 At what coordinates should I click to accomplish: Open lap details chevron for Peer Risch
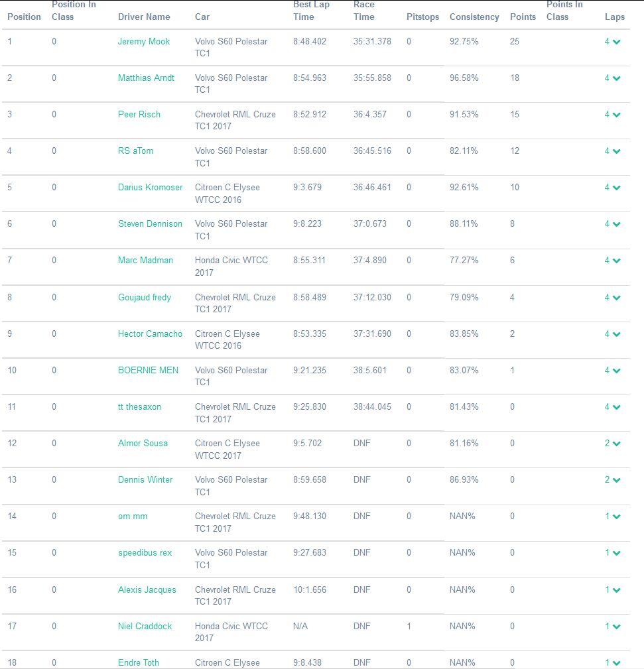tap(616, 115)
